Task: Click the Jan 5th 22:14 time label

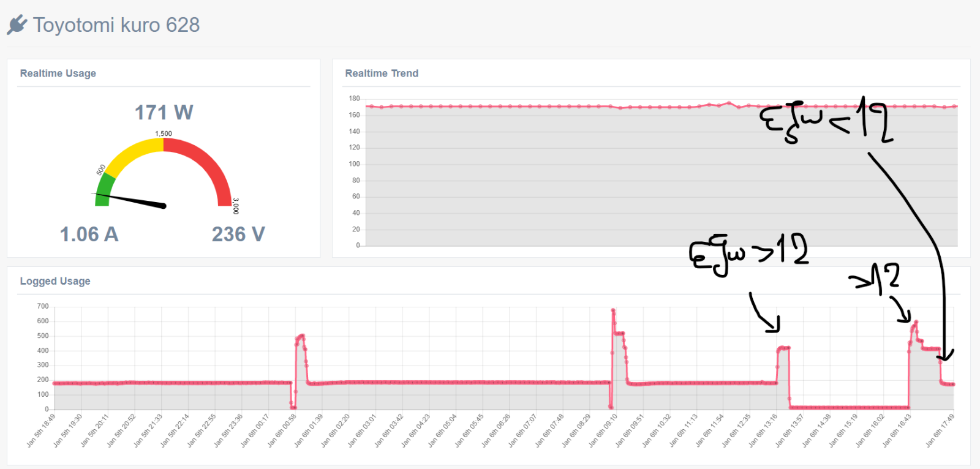Action: pyautogui.click(x=175, y=430)
